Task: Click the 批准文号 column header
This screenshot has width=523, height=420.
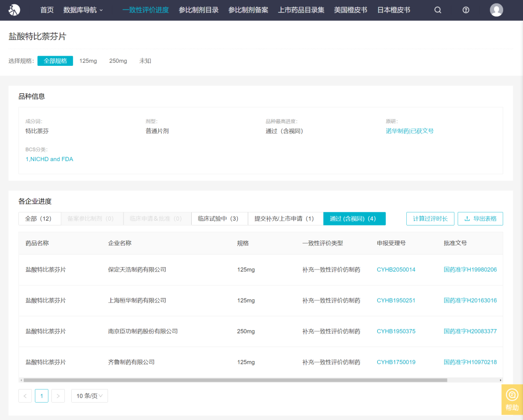Action: (x=455, y=243)
